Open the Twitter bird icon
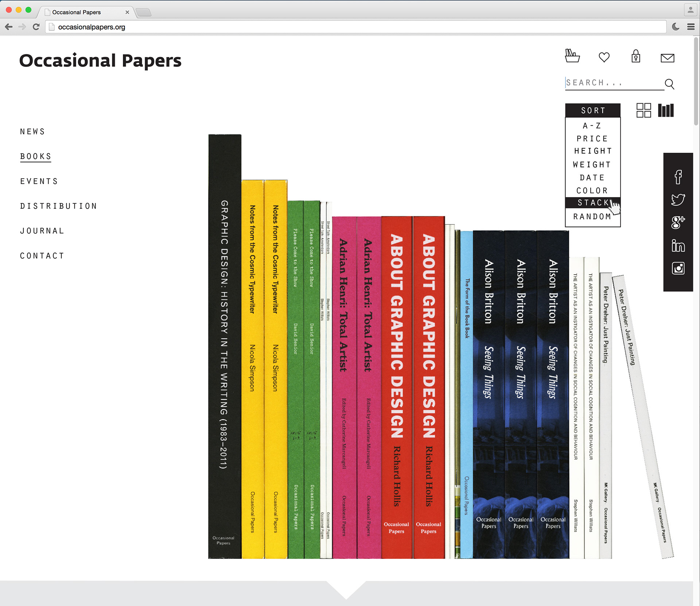The width and height of the screenshot is (700, 606). click(678, 200)
